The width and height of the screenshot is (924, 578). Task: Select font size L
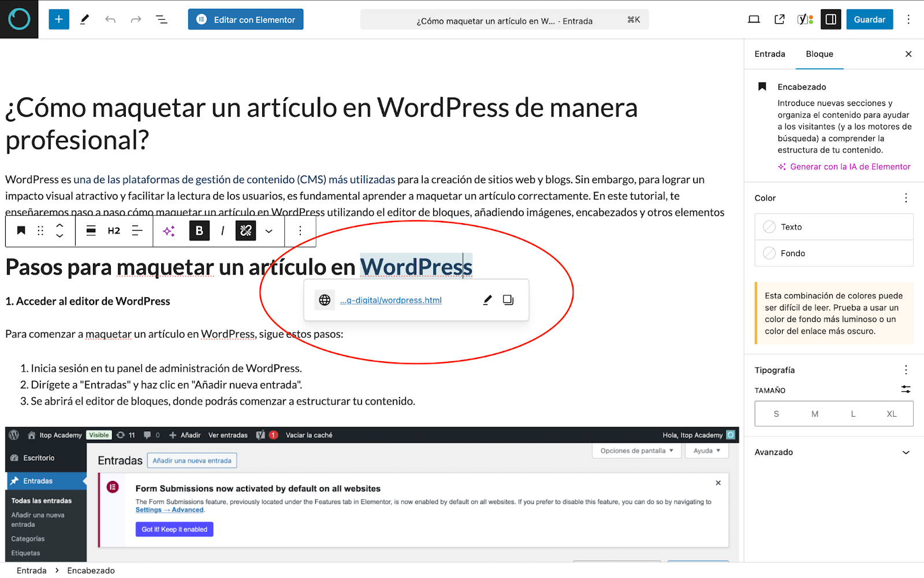coord(853,414)
